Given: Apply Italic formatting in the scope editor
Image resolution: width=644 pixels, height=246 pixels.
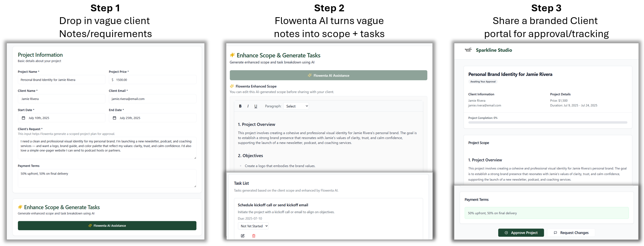Looking at the screenshot, I should 248,106.
